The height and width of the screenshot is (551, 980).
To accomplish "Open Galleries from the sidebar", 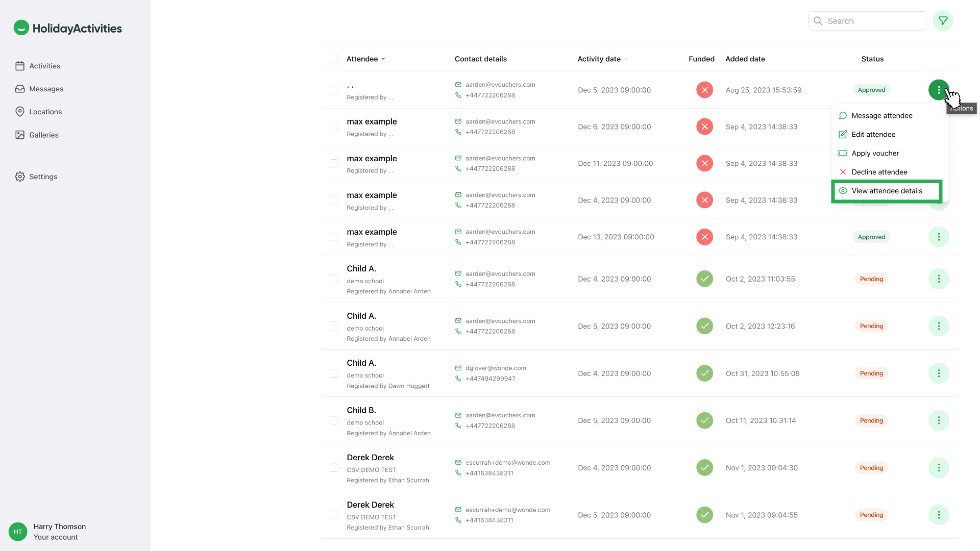I will [43, 135].
